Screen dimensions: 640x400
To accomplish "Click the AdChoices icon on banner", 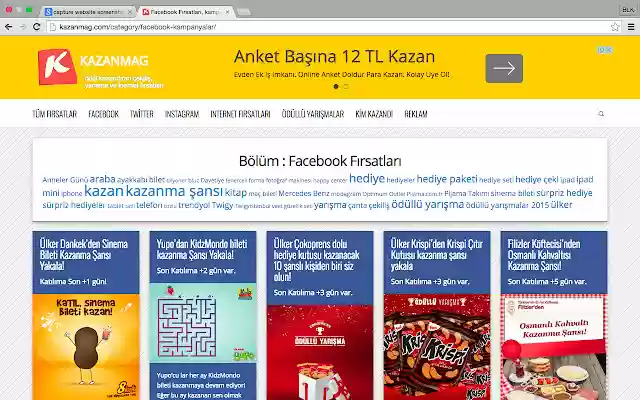I will [x=604, y=50].
